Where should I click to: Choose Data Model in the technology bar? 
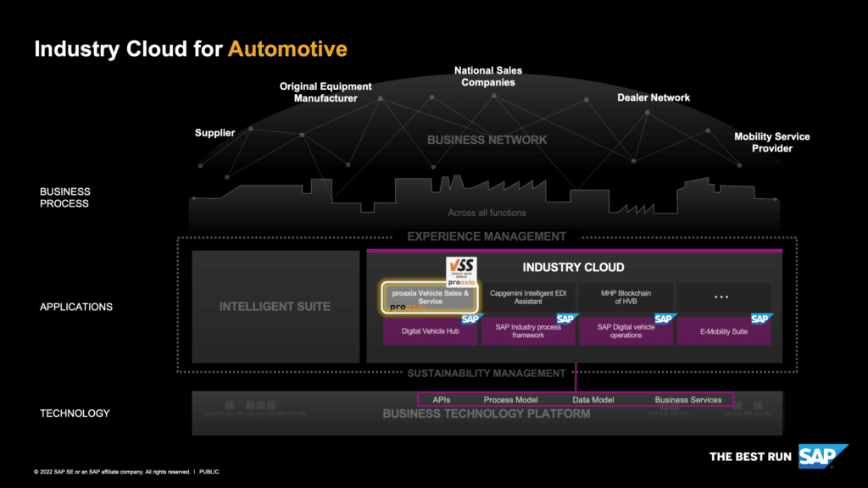tap(593, 399)
